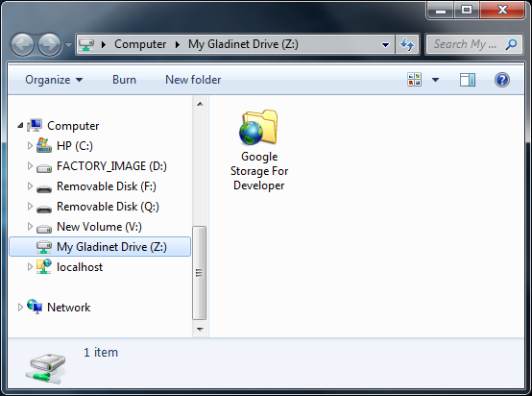532x396 pixels.
Task: Click the magnifier search icon
Action: point(511,44)
